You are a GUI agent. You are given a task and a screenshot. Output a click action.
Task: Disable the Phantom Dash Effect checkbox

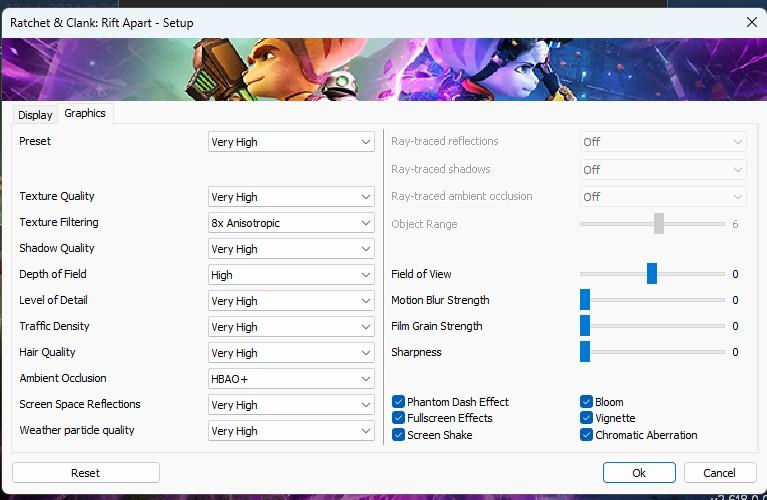pyautogui.click(x=399, y=402)
